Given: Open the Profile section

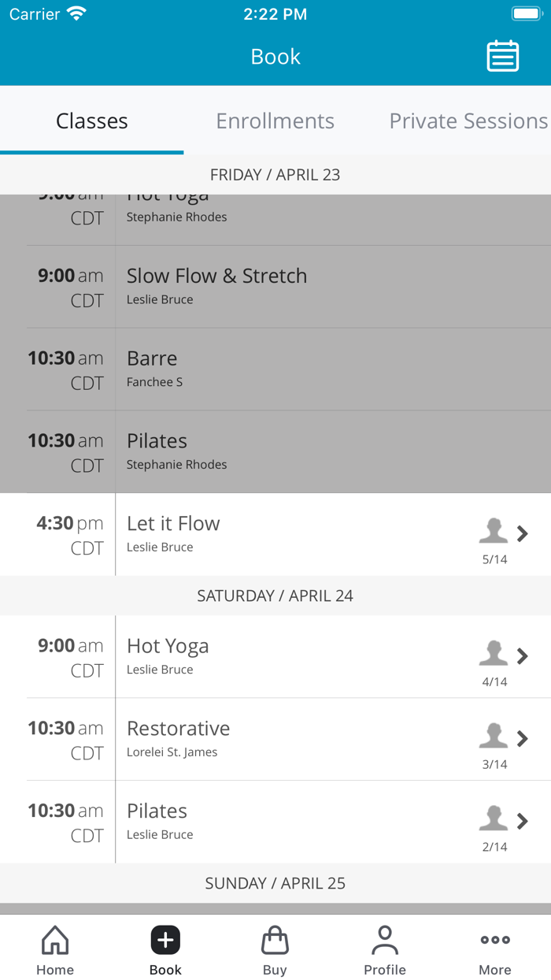Looking at the screenshot, I should click(x=385, y=939).
